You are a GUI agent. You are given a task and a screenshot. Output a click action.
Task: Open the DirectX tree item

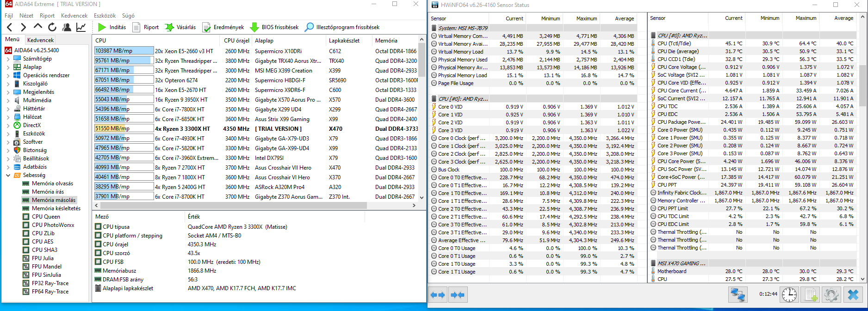pos(31,125)
